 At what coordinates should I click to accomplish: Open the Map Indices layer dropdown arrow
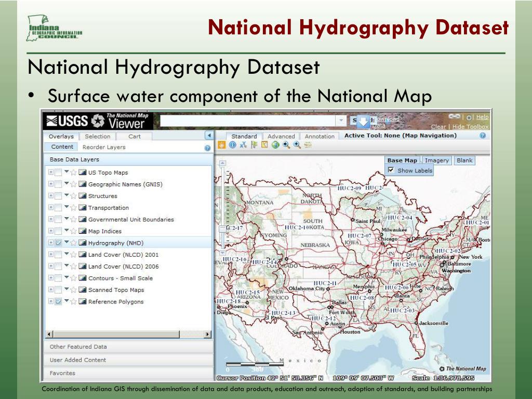coord(66,231)
